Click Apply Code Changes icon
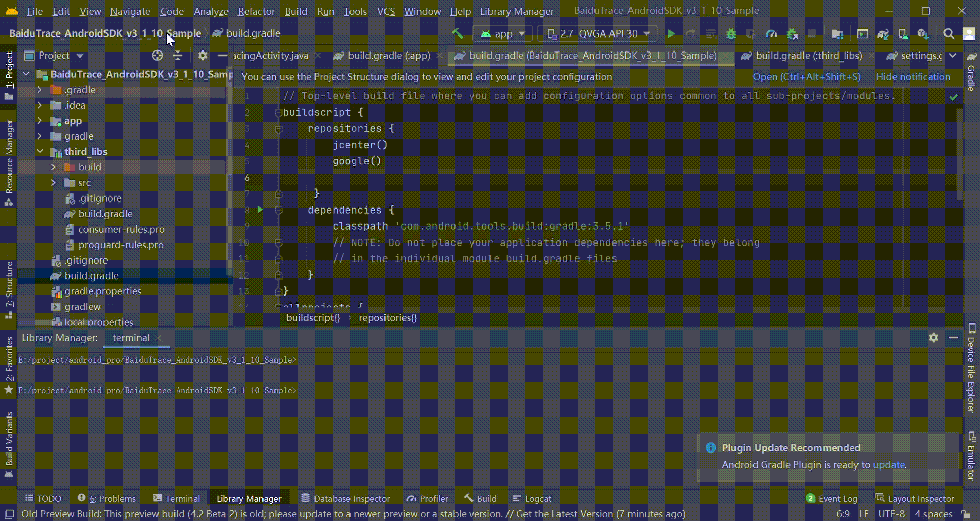 (x=711, y=33)
